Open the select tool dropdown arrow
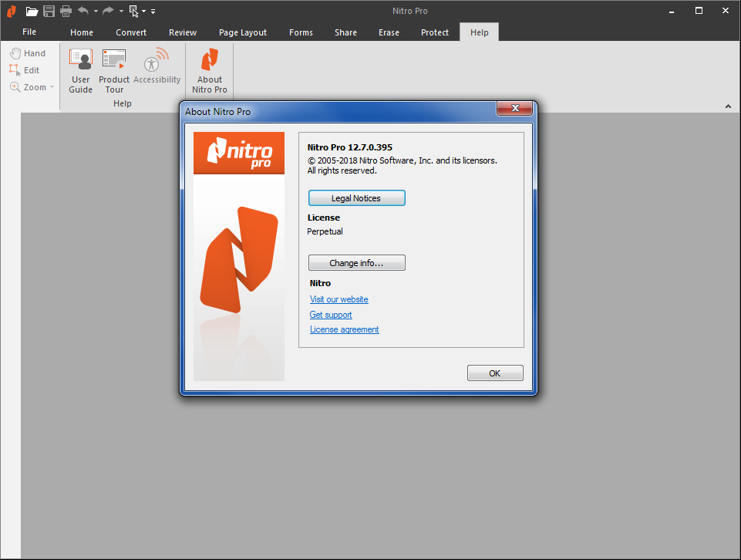This screenshot has height=560, width=741. coord(144,11)
